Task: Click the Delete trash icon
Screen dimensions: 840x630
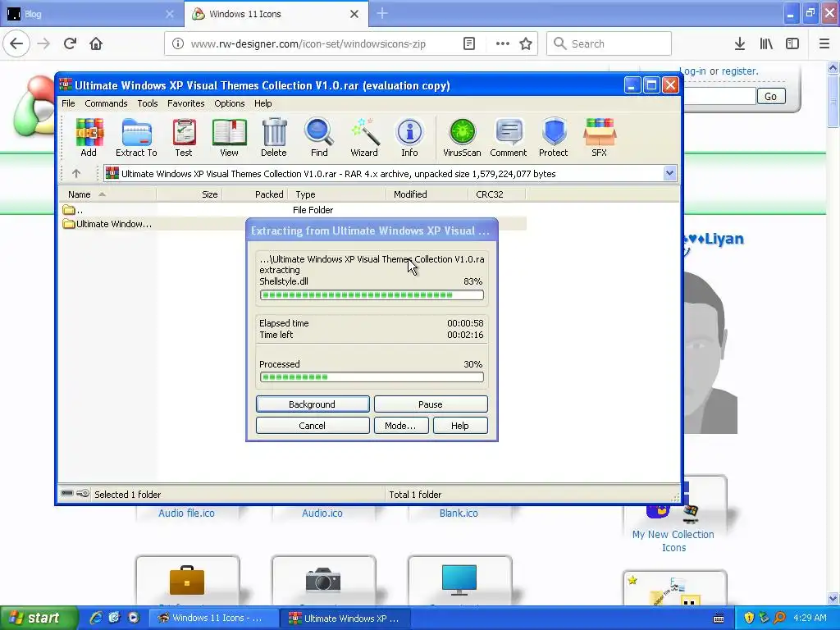Action: click(274, 138)
